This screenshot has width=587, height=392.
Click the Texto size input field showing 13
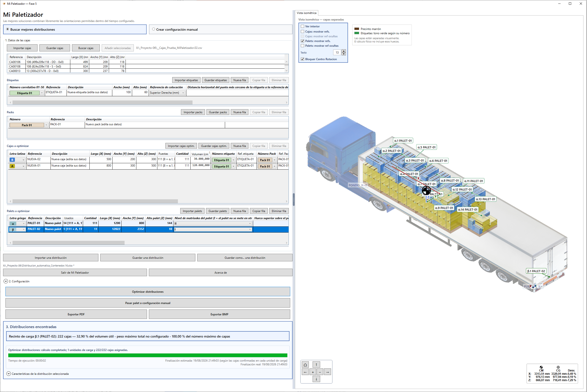click(x=337, y=53)
